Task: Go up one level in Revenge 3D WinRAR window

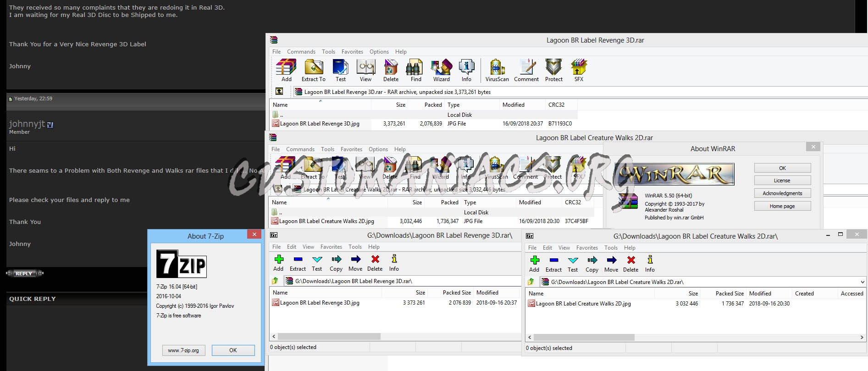Action: pyautogui.click(x=279, y=92)
